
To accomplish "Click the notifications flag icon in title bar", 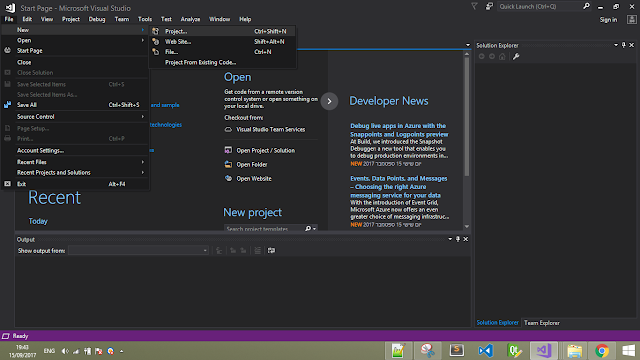I will pos(474,6).
